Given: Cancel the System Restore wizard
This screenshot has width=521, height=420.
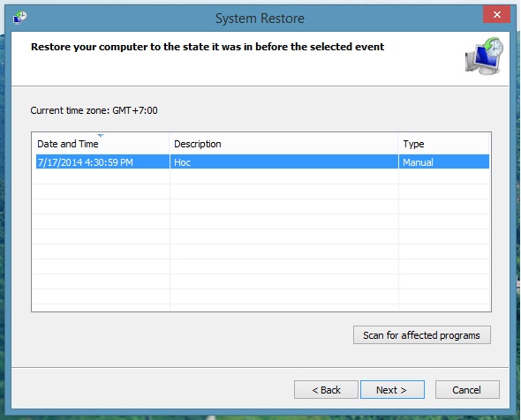Looking at the screenshot, I should [x=467, y=390].
